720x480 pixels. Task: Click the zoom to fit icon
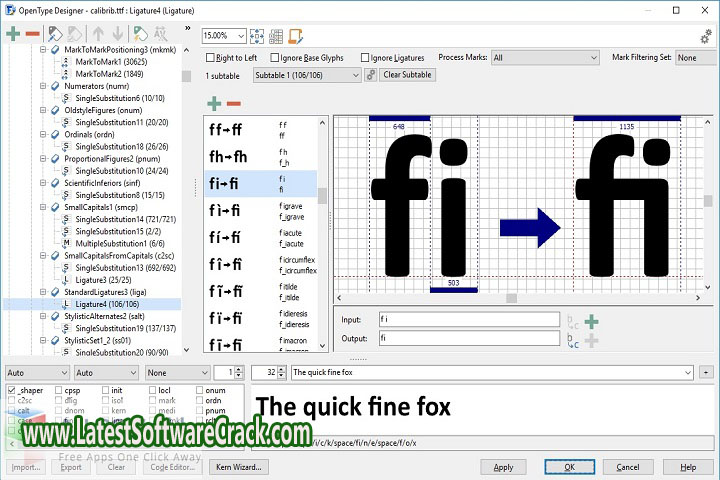pos(257,36)
